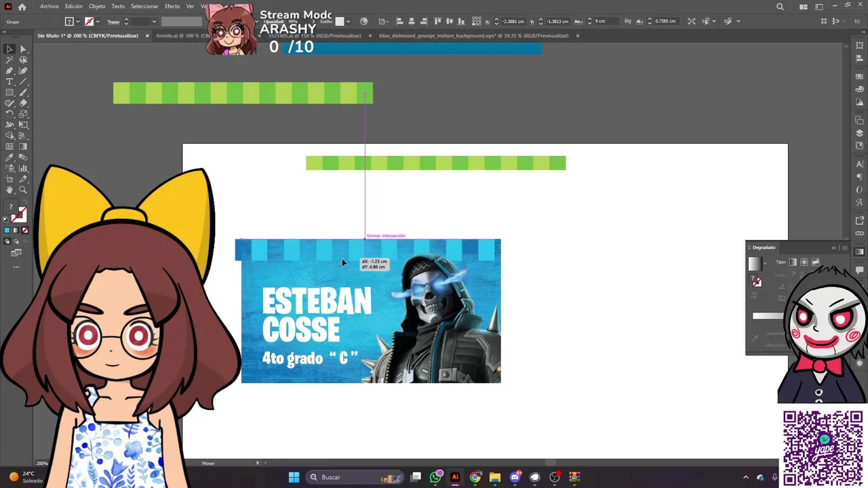Activate the Type (T) tool
The height and width of the screenshot is (488, 868).
(x=9, y=81)
